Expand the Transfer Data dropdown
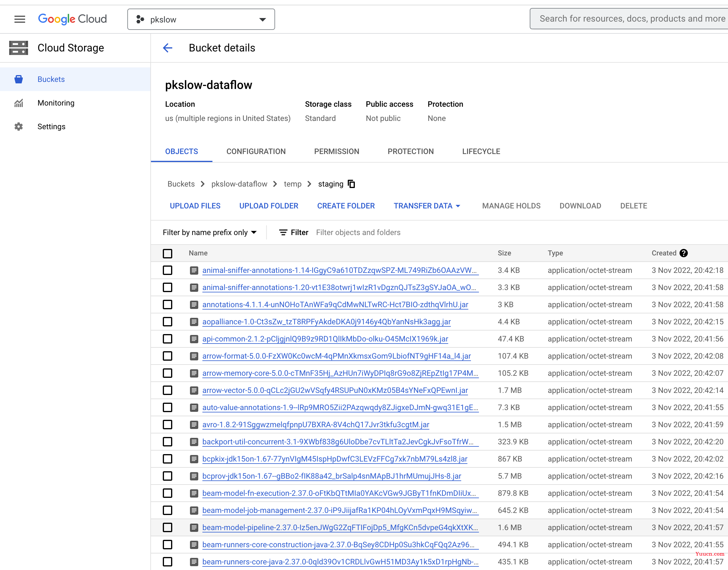The height and width of the screenshot is (570, 728). click(427, 206)
